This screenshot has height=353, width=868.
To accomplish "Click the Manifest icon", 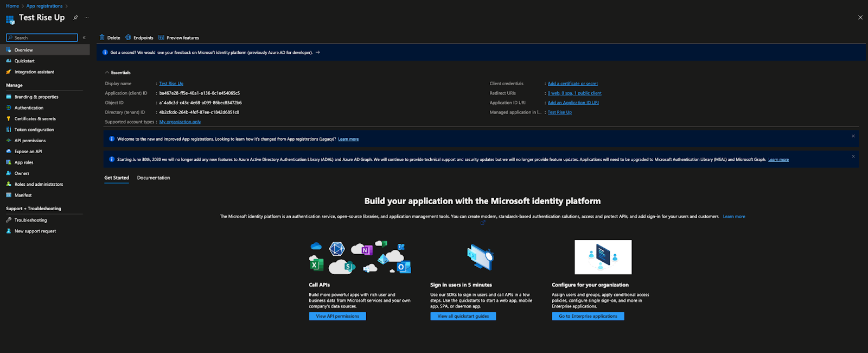I will 9,195.
